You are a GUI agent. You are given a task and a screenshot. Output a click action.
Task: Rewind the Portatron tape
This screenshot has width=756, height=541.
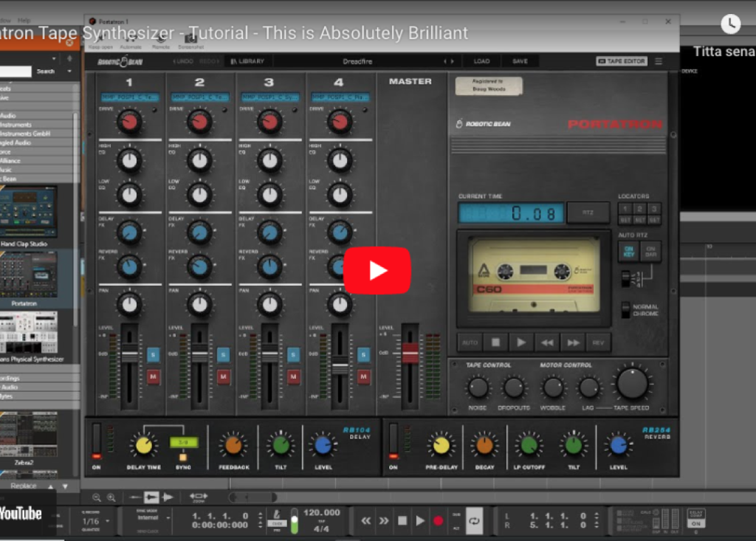pos(547,342)
